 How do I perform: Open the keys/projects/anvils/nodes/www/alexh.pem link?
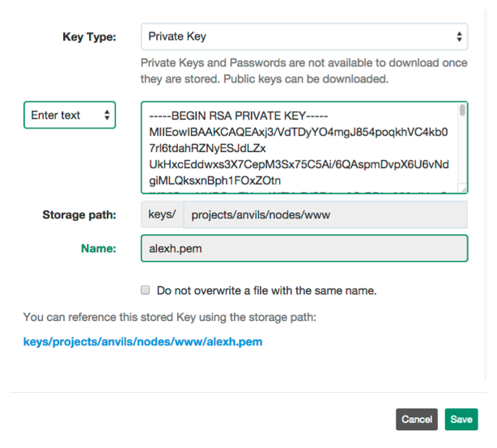(x=142, y=342)
